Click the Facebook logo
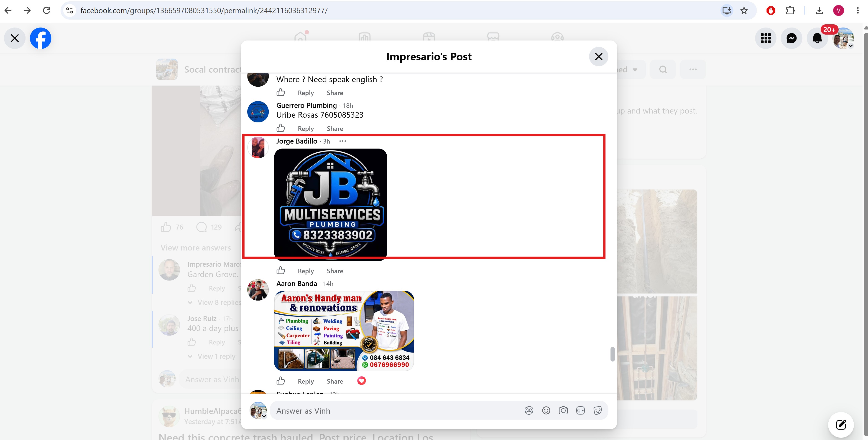This screenshot has width=868, height=440. tap(41, 38)
